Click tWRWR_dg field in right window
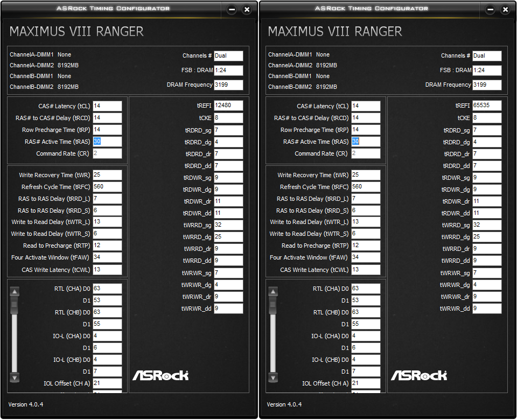Viewport: 517px width, 420px height. [x=487, y=285]
